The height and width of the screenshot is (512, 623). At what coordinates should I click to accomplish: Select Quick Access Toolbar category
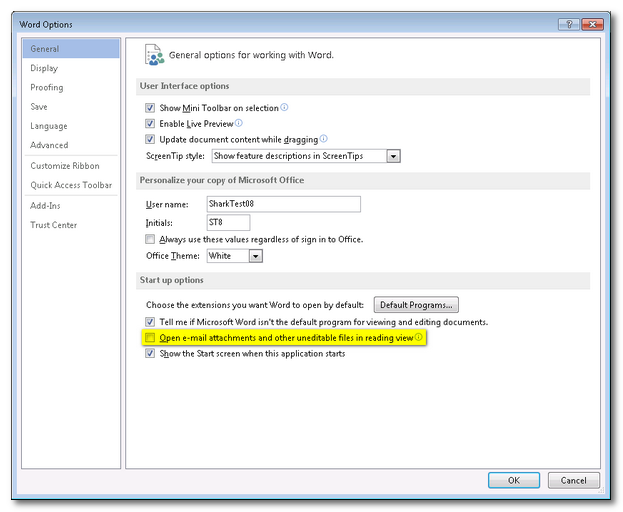[71, 185]
